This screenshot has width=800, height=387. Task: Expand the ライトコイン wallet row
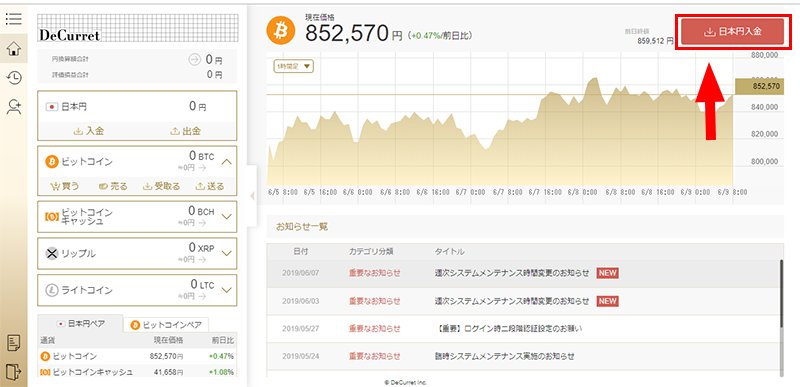pyautogui.click(x=228, y=290)
